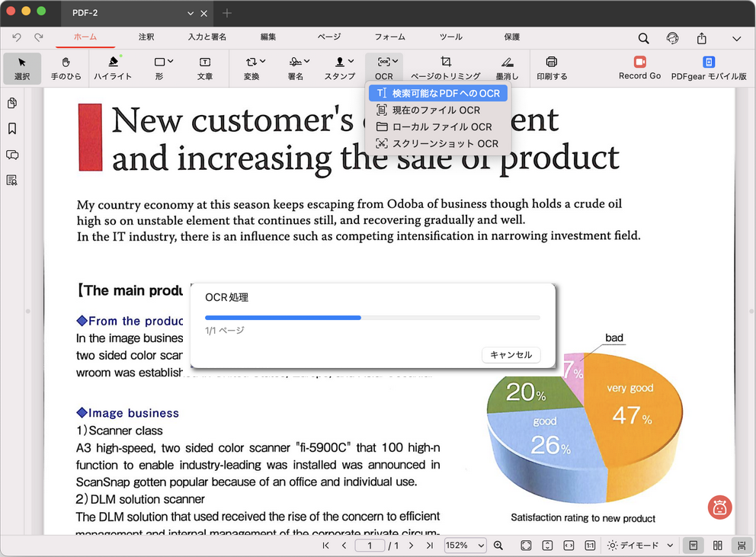Open the comments sidebar panel

[x=12, y=155]
